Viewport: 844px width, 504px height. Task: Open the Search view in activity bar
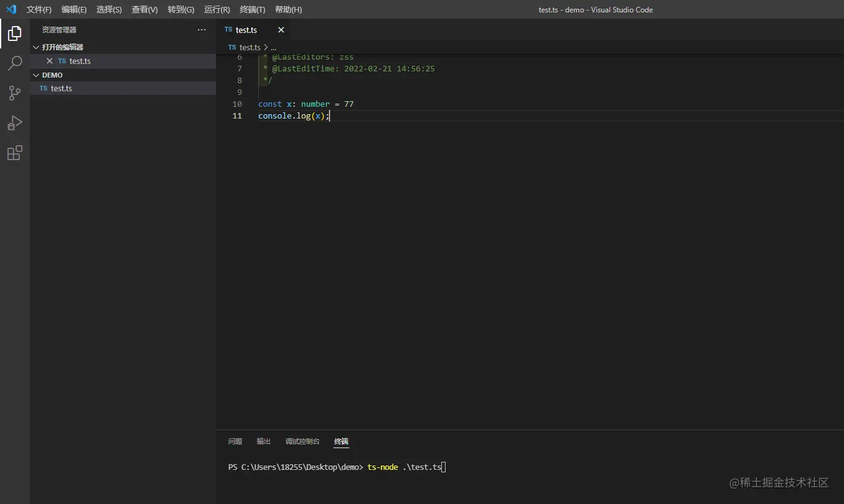pos(15,63)
